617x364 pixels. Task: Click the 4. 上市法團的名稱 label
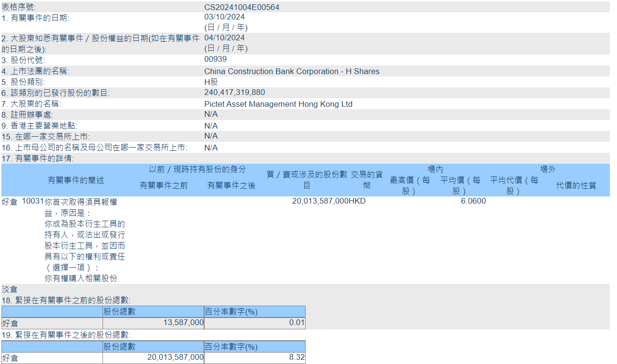36,72
